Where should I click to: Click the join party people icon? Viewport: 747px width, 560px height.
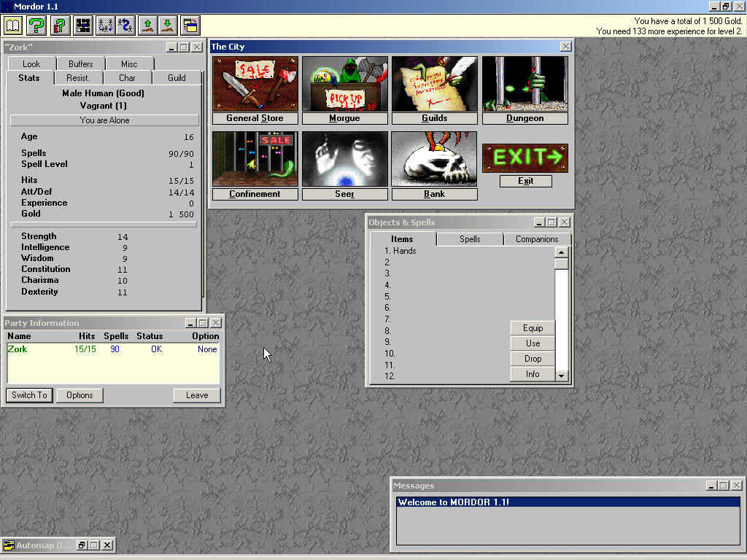(x=106, y=26)
